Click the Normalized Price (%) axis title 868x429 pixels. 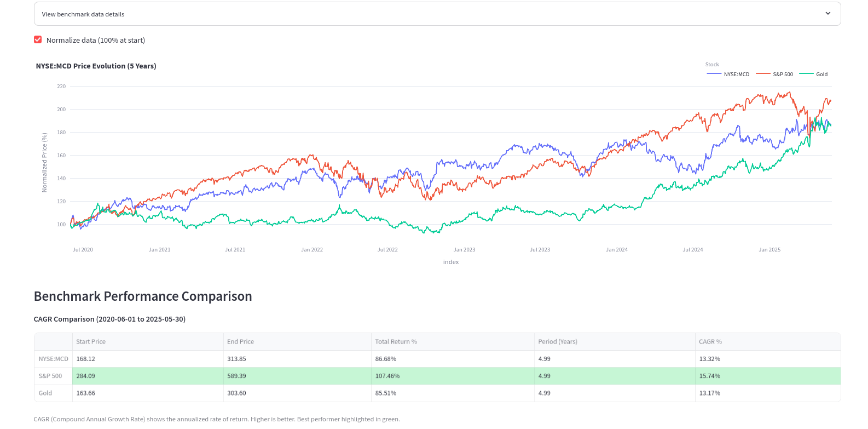click(x=45, y=162)
